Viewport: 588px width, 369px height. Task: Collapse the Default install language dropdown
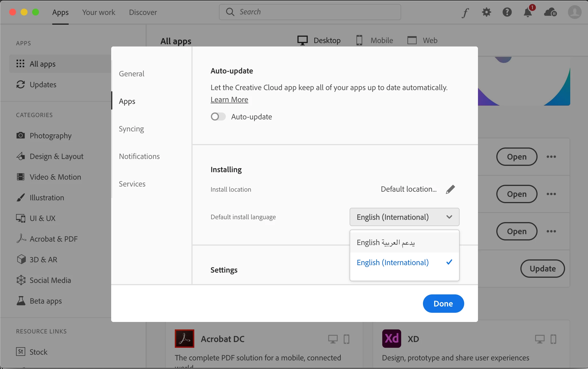[x=404, y=217]
